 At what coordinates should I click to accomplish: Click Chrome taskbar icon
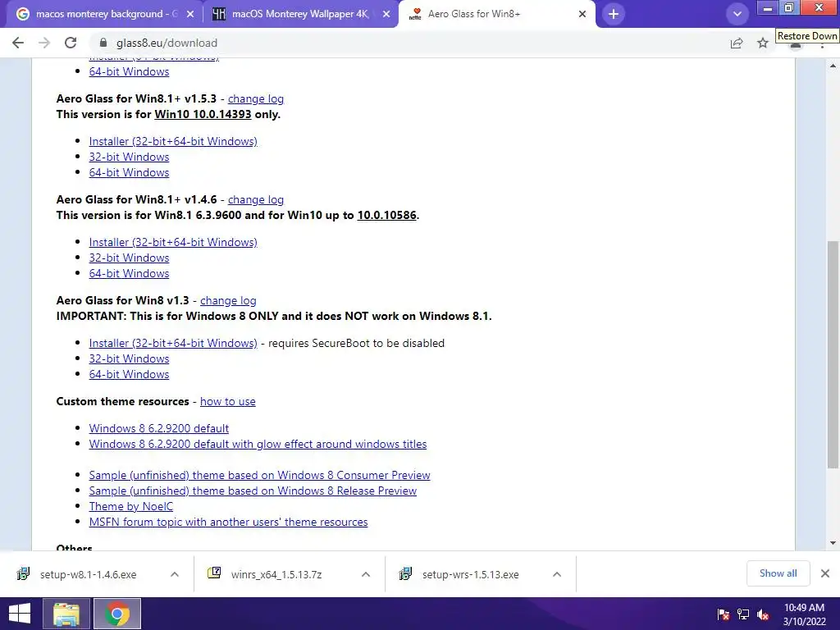(x=116, y=614)
